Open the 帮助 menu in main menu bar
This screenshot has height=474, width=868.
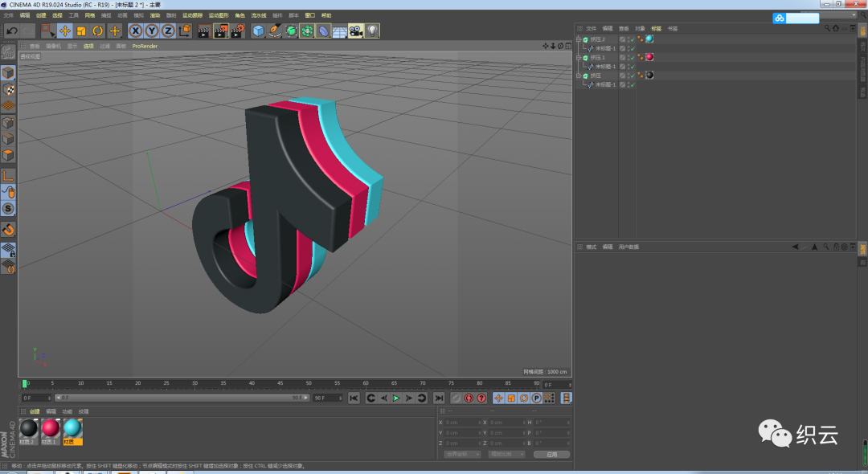coord(326,15)
